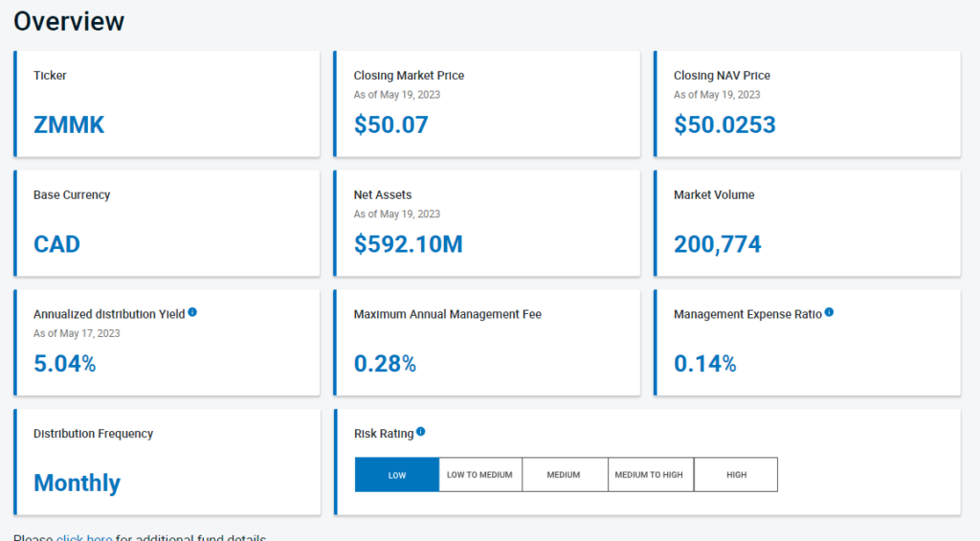The image size is (980, 541).
Task: Click the Overview section heading
Action: point(69,20)
